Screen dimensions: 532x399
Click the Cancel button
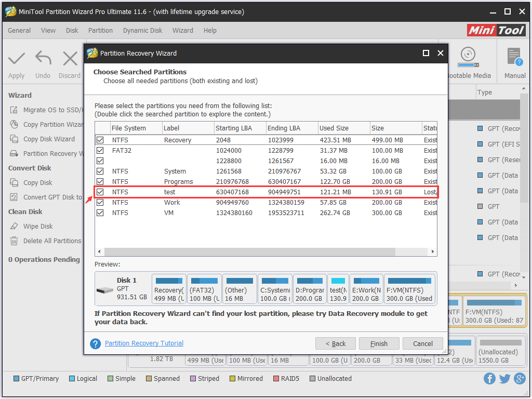point(423,344)
